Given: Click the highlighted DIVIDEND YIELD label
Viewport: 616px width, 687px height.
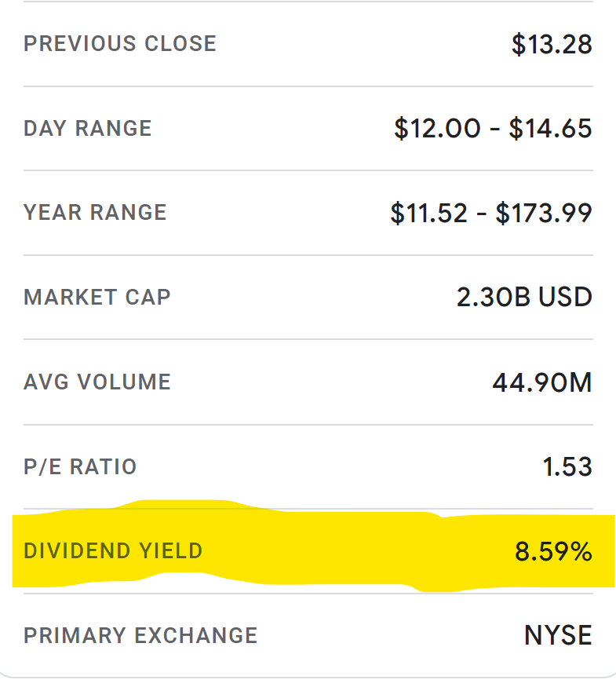Looking at the screenshot, I should point(113,550).
